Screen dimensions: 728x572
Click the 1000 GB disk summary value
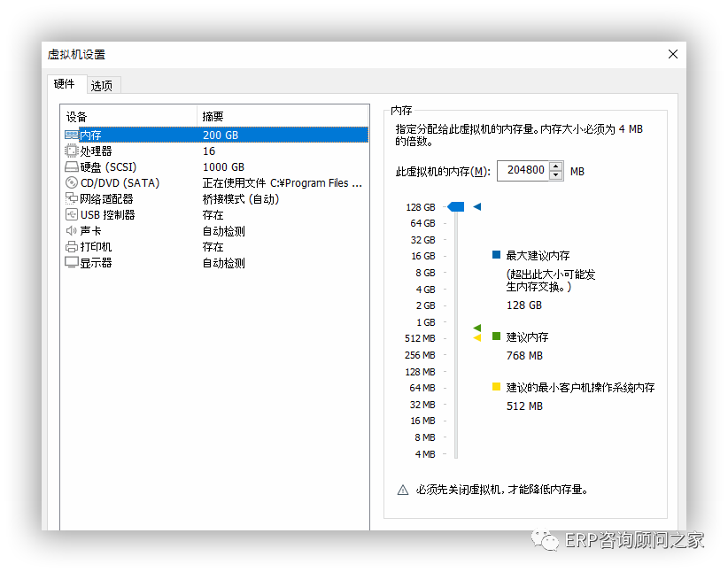click(x=223, y=166)
